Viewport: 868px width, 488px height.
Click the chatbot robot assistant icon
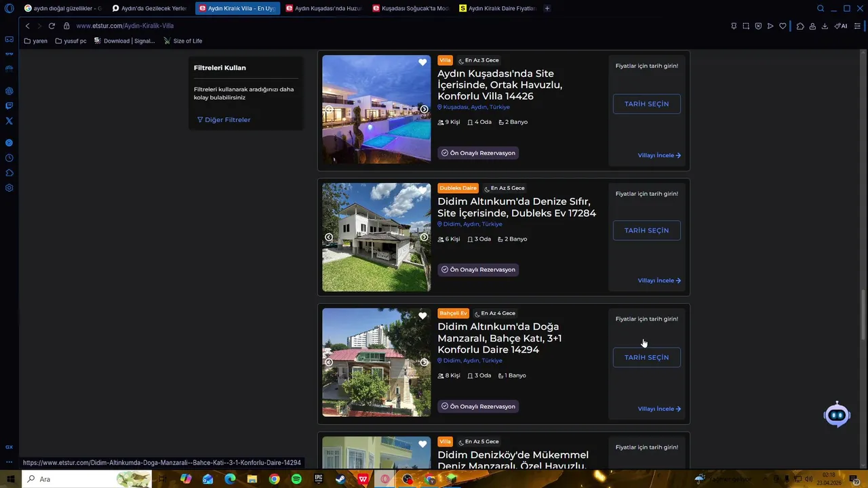[837, 414]
